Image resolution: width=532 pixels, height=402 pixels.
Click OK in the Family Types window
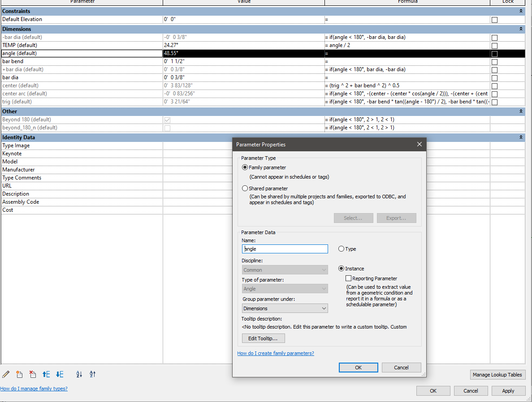point(433,391)
